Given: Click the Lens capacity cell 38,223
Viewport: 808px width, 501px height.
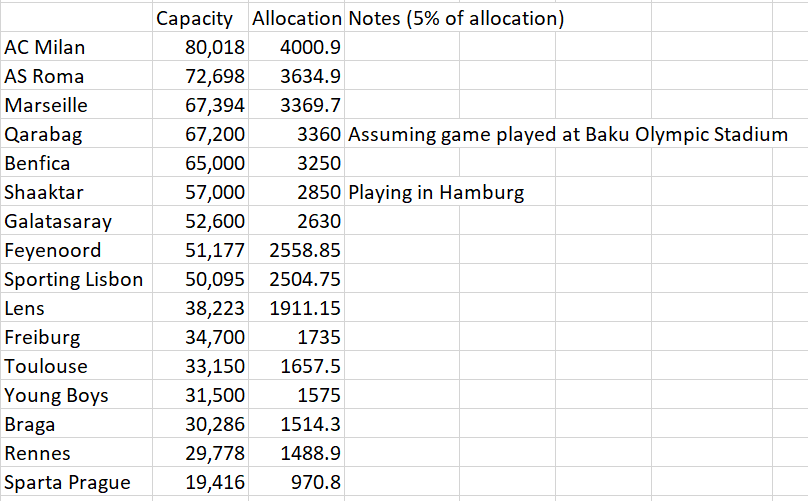Looking at the screenshot, I should [x=200, y=308].
